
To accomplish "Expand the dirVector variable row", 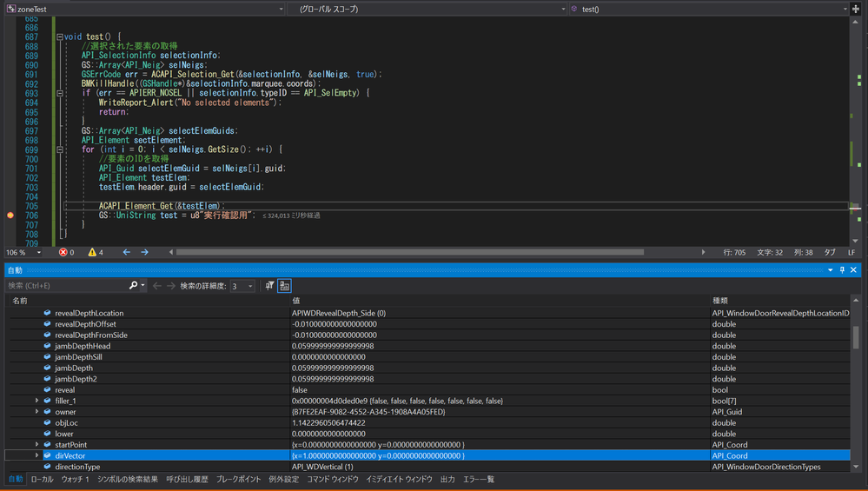I will tap(36, 455).
